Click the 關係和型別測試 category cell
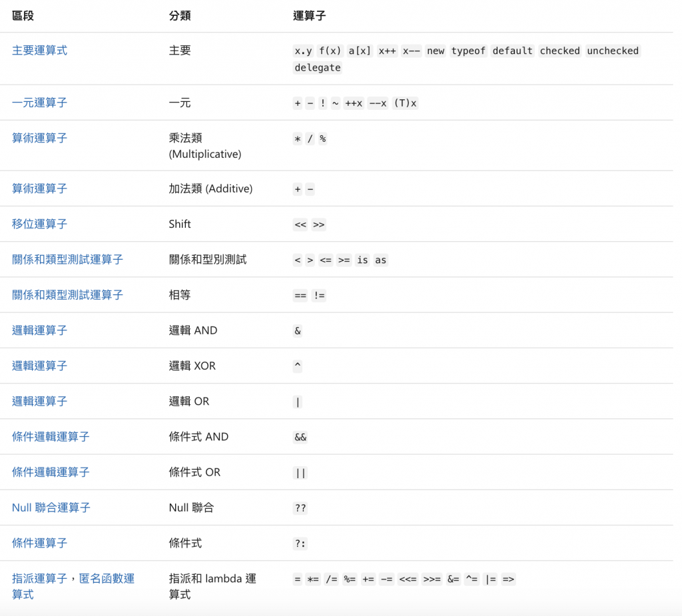Viewport: 682px width, 616px height. pyautogui.click(x=208, y=260)
